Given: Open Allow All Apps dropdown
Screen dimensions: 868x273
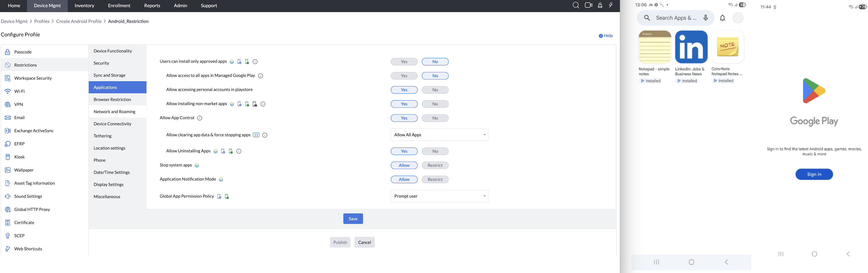Looking at the screenshot, I should (x=439, y=135).
